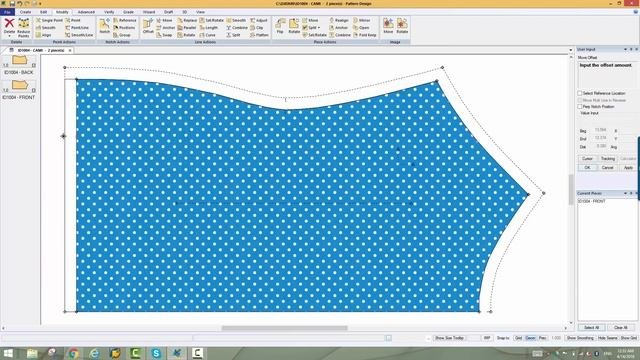Image resolution: width=640 pixels, height=360 pixels.
Task: Toggle the Show Grid option
Action: pyautogui.click(x=629, y=338)
